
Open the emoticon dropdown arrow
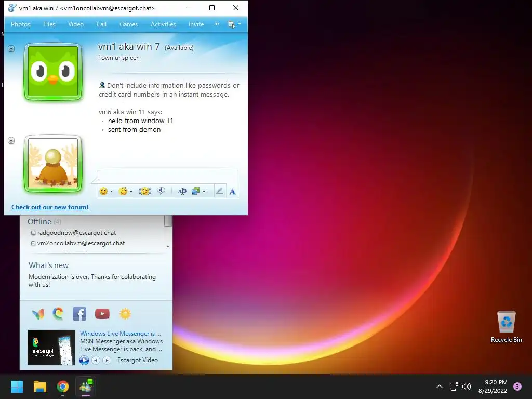[x=111, y=191]
